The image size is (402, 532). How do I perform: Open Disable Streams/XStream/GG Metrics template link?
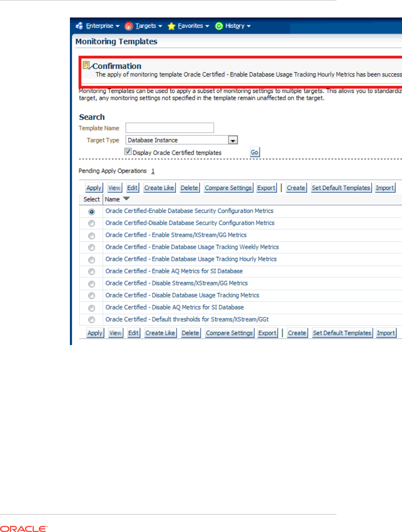click(x=177, y=283)
